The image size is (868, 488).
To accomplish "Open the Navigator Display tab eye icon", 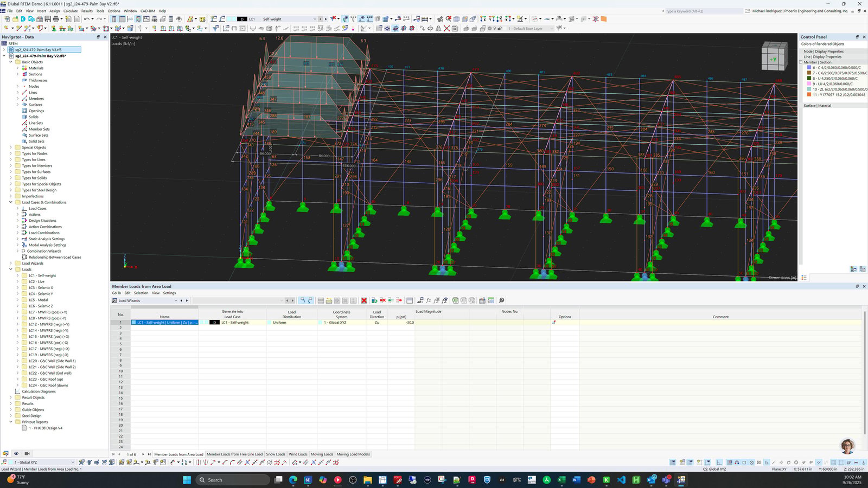I will click(16, 453).
